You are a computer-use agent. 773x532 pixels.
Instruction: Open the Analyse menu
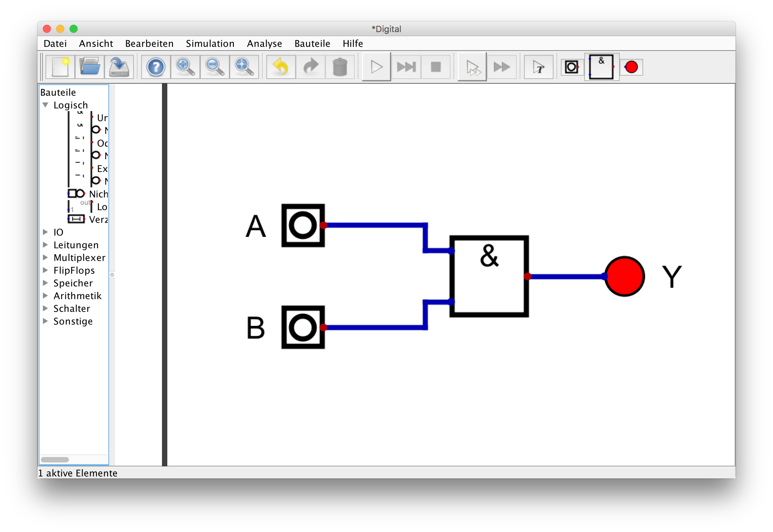(264, 43)
